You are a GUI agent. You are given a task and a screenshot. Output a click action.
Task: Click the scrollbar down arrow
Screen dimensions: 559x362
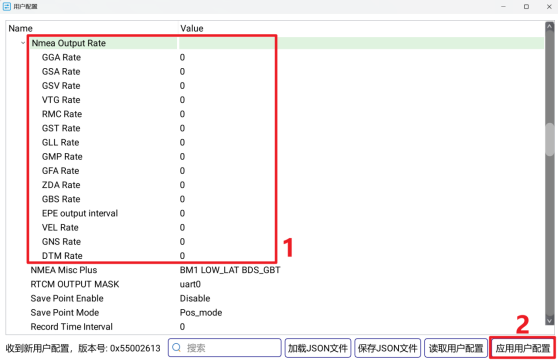click(550, 320)
